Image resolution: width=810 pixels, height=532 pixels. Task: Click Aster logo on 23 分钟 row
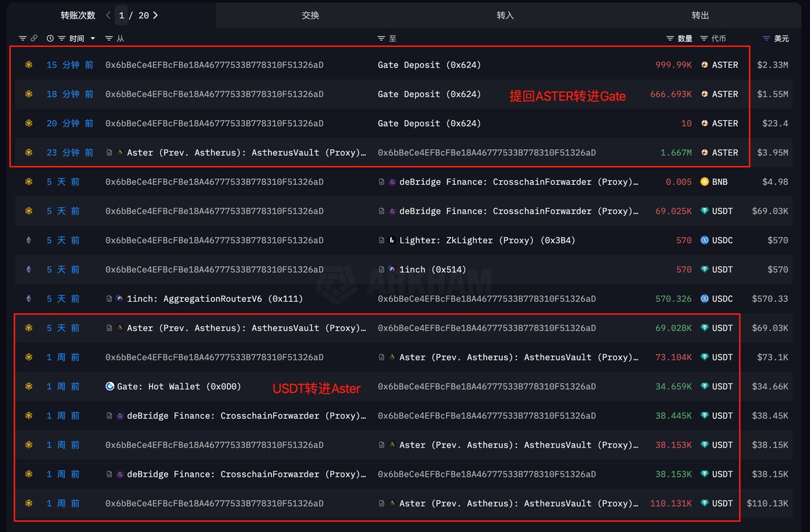point(120,153)
